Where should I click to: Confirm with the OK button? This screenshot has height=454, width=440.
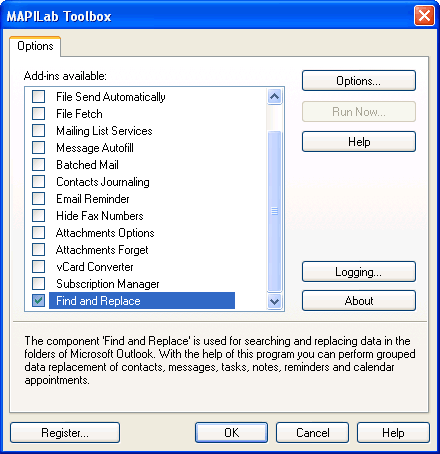click(x=231, y=433)
